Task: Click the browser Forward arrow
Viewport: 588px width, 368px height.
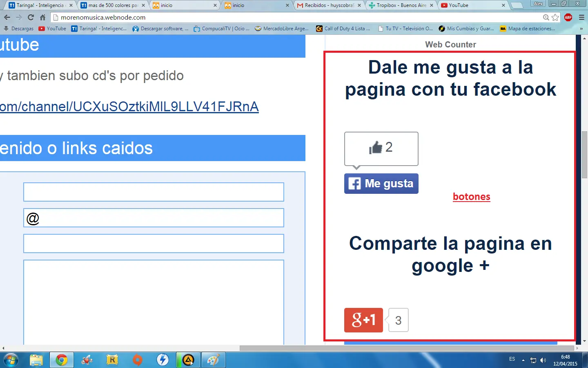Action: click(19, 18)
